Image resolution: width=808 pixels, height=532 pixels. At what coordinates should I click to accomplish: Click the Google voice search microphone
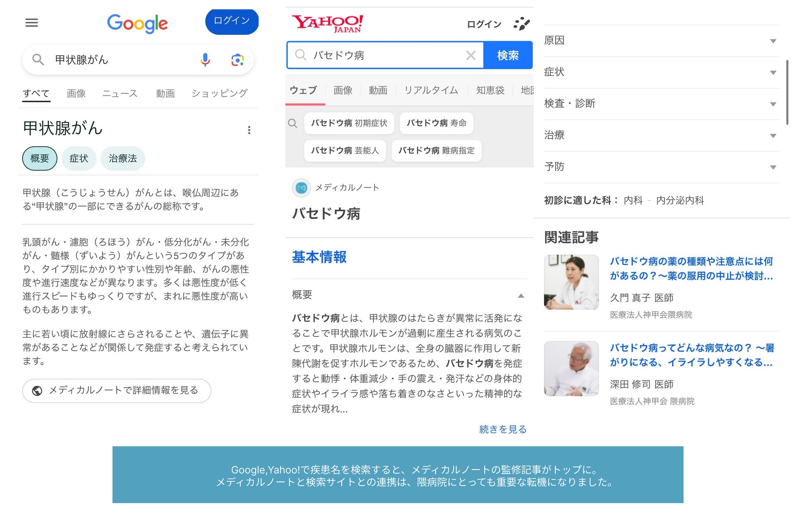[205, 60]
